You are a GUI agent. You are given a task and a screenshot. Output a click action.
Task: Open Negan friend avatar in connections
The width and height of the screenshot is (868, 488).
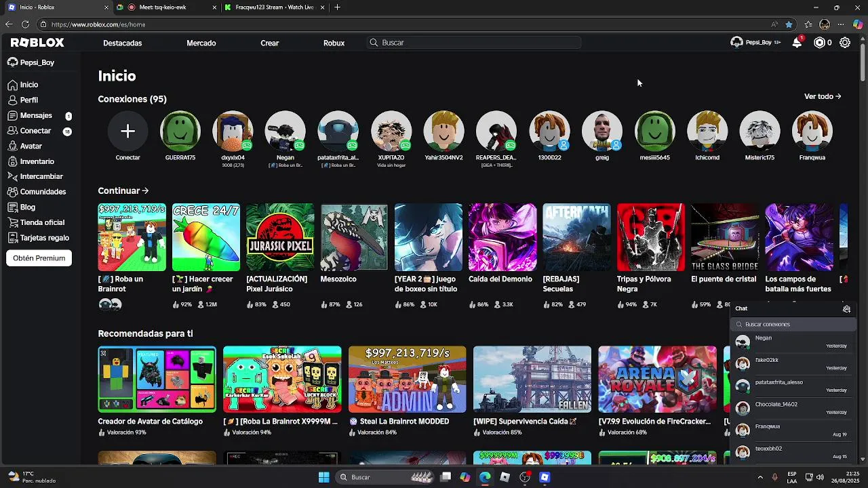pyautogui.click(x=285, y=131)
